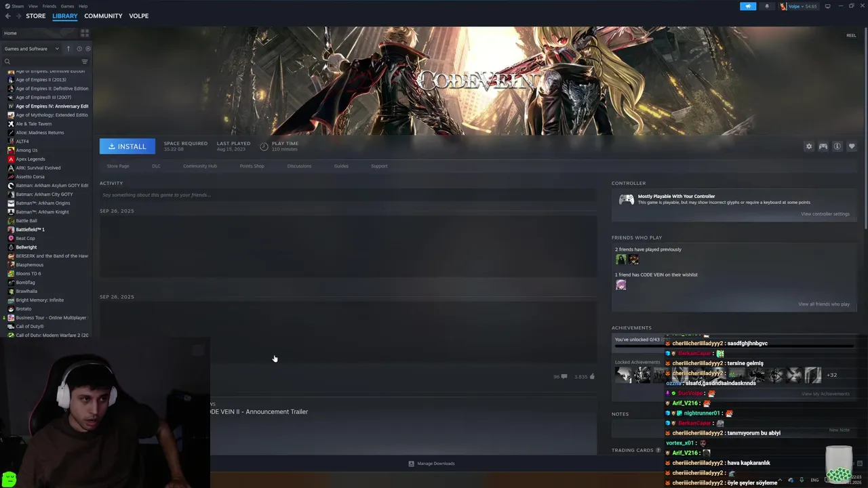Open trading cards help question mark
Viewport: 868px width, 488px height.
click(658, 450)
